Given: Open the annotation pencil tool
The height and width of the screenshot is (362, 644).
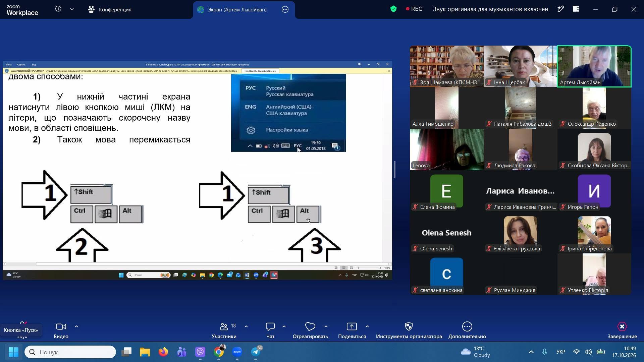Looking at the screenshot, I should click(560, 9).
